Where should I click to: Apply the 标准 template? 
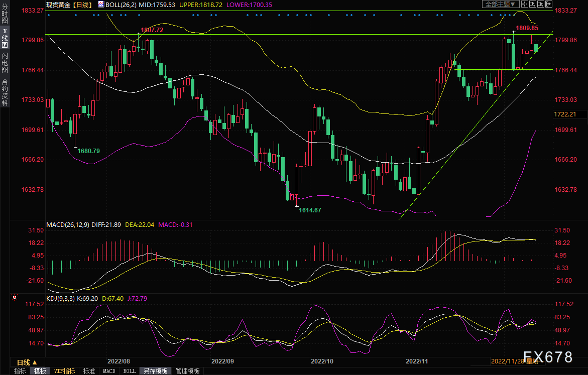89,371
